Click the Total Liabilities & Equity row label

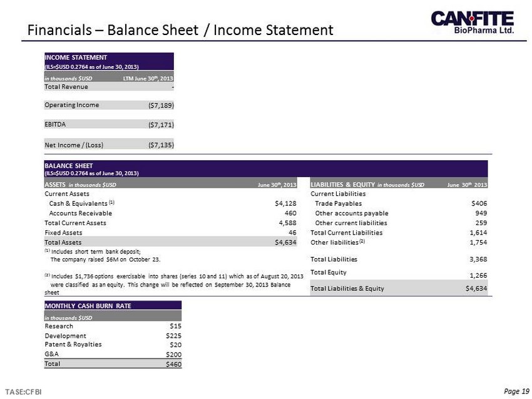coord(347,288)
